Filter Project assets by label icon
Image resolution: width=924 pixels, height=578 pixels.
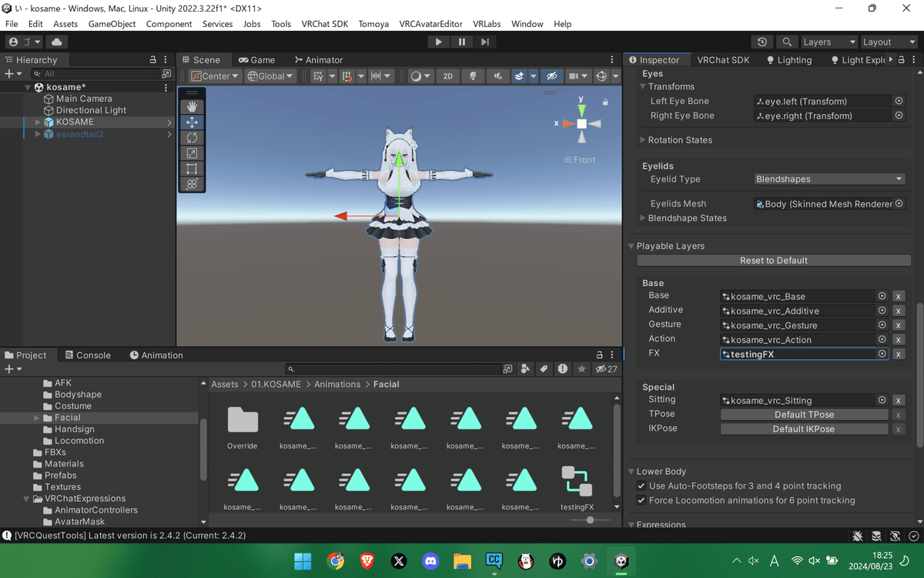(x=544, y=369)
